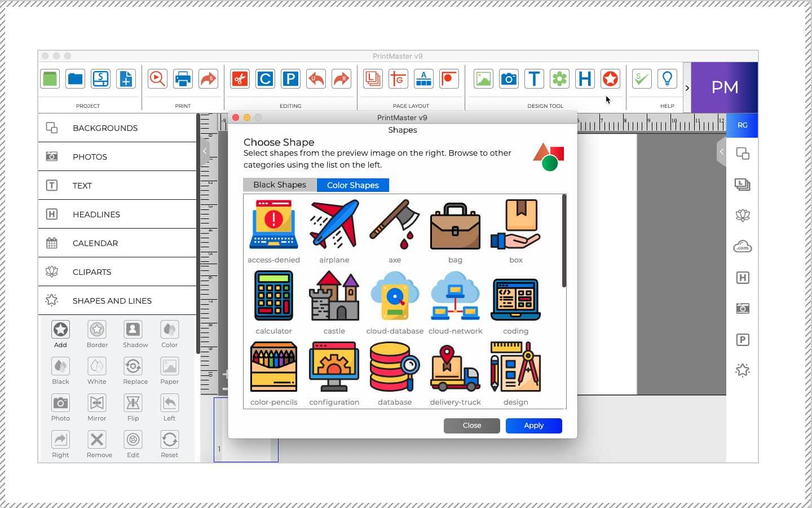Click the Add shape button in sidebar
Screen dimensions: 812x508
(x=60, y=334)
